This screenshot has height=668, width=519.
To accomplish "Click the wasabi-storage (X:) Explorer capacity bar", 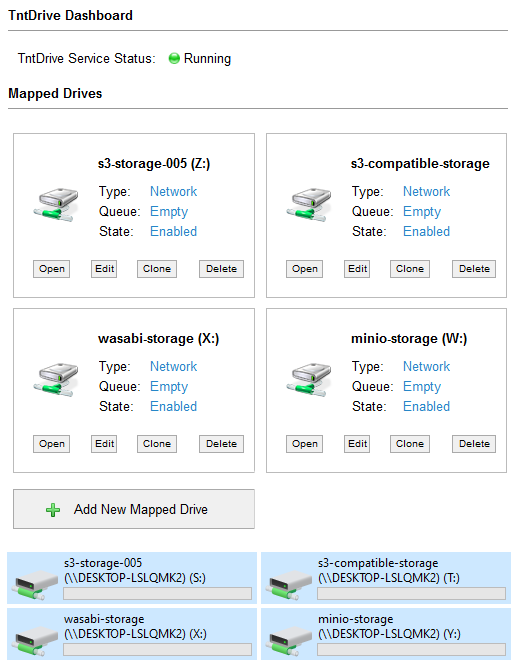I will click(158, 650).
